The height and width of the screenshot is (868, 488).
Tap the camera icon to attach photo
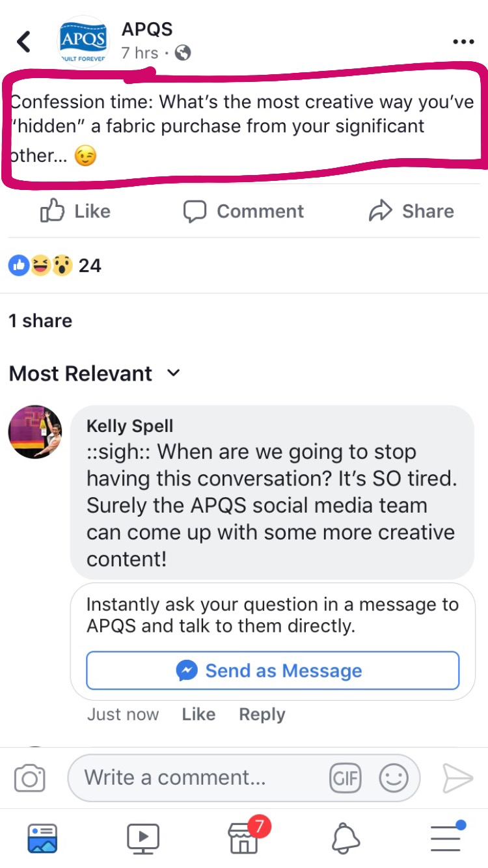[29, 778]
